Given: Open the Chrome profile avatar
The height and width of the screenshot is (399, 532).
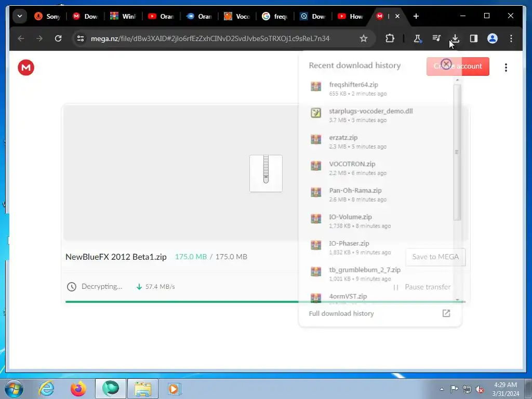Looking at the screenshot, I should pyautogui.click(x=493, y=38).
